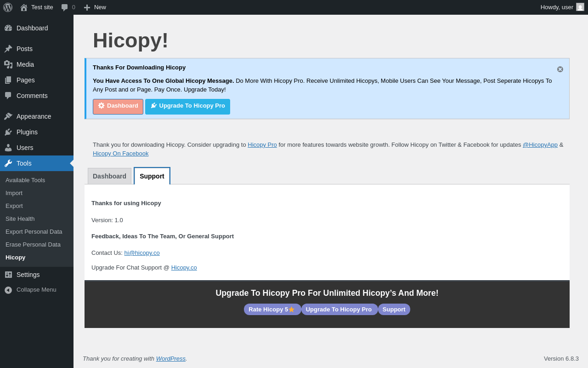This screenshot has height=368, width=588.
Task: Open the Hicopy.co chat support link
Action: [x=184, y=267]
